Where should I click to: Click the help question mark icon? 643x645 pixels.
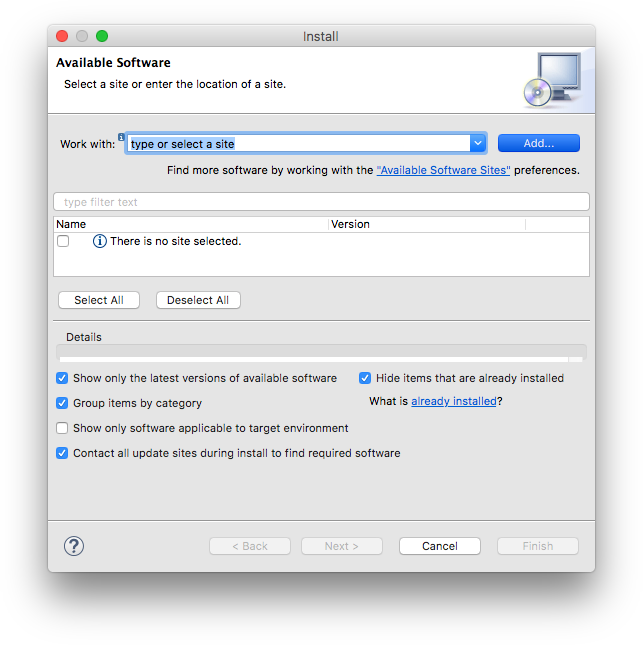coord(74,546)
